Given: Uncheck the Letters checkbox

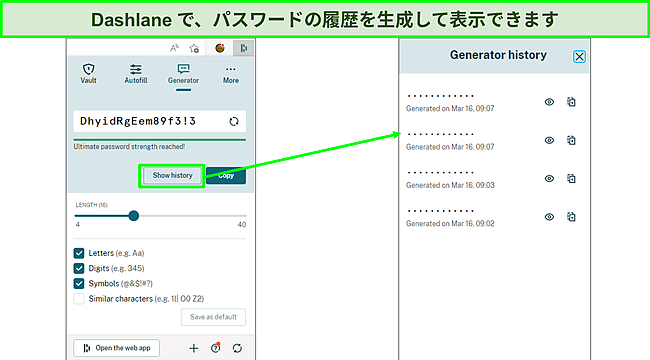Looking at the screenshot, I should tap(79, 253).
